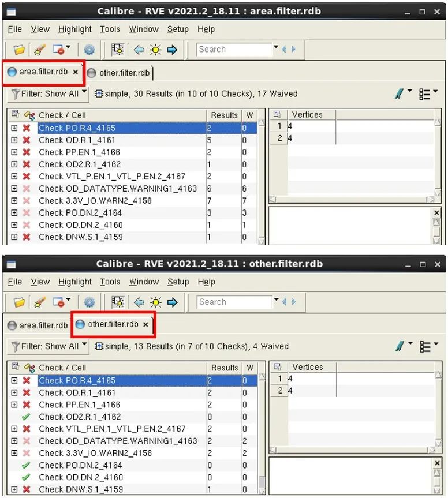Click check list vertical scrollbar in bottom window
Image resolution: width=448 pixels, height=498 pixels.
pos(262,434)
